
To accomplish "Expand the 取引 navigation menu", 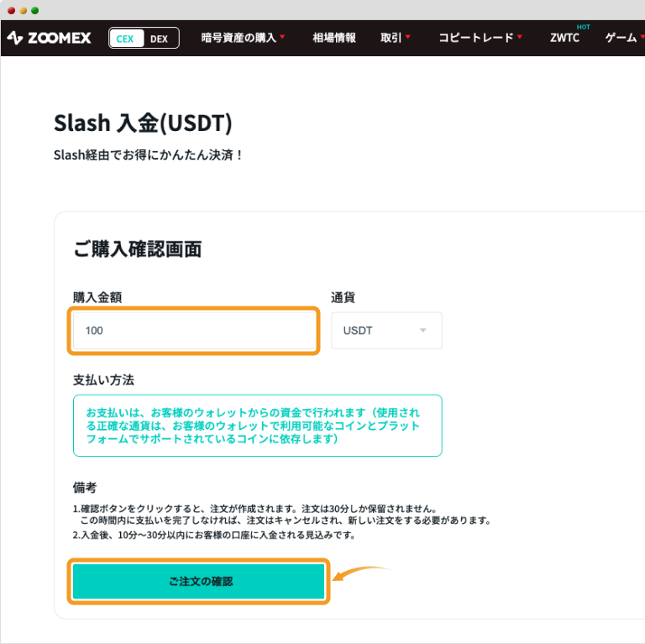I will coord(396,38).
